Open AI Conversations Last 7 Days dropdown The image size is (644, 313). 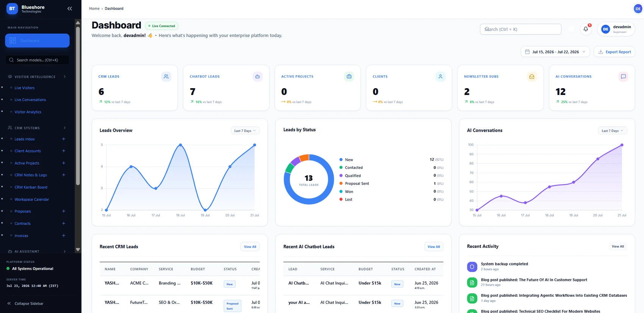click(613, 131)
